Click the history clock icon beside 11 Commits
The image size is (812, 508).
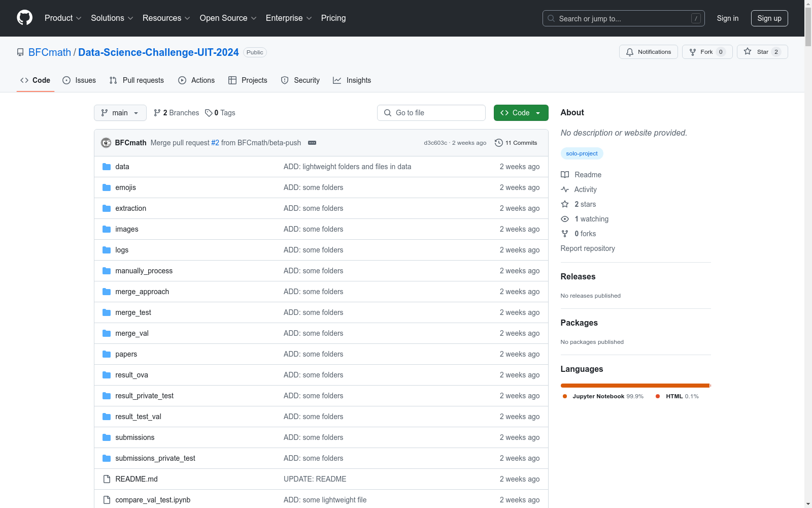tap(499, 143)
